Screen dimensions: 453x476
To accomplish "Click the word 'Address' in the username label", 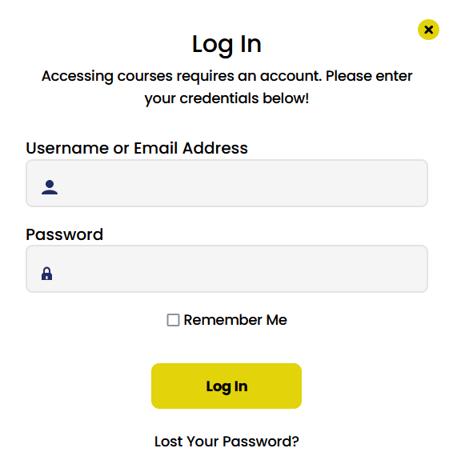I will coord(215,148).
